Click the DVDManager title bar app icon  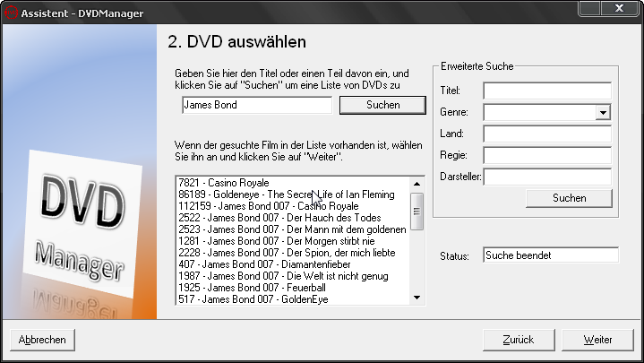pos(11,13)
